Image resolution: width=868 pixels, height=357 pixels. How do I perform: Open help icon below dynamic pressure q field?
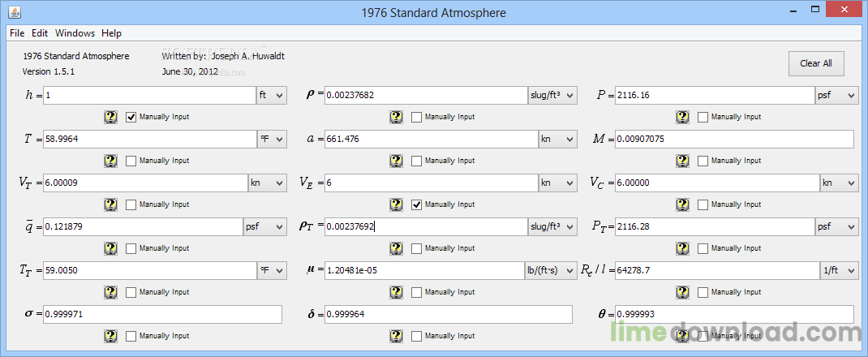pyautogui.click(x=111, y=248)
